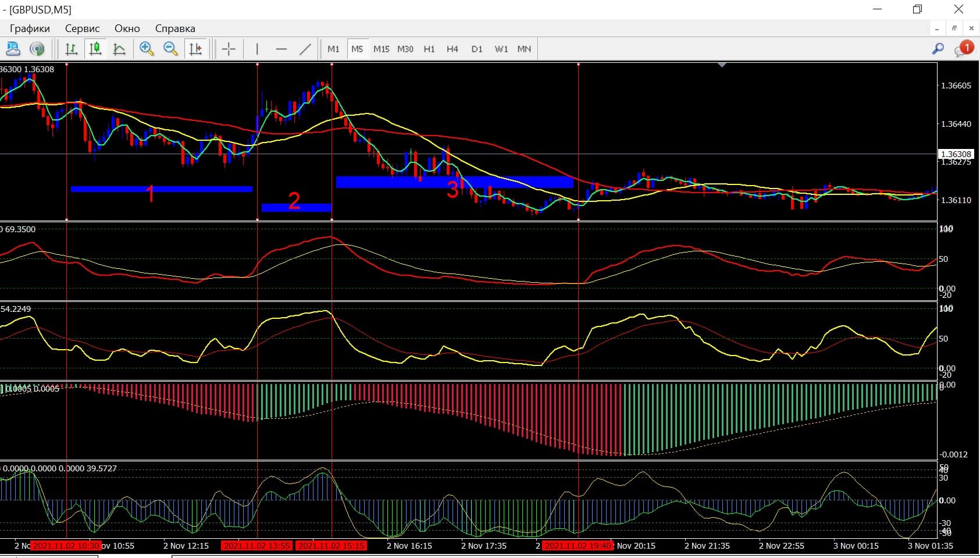The image size is (980, 558).
Task: Open the Справка menu
Action: [175, 29]
